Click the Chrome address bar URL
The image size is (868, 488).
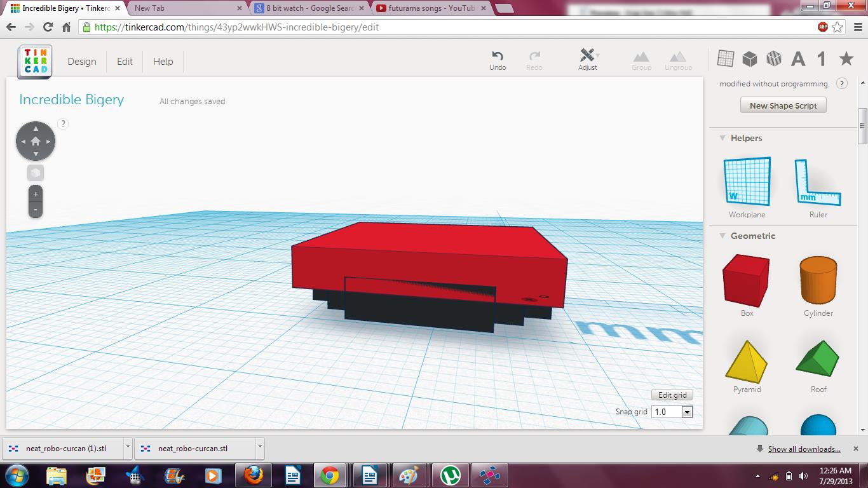click(236, 27)
